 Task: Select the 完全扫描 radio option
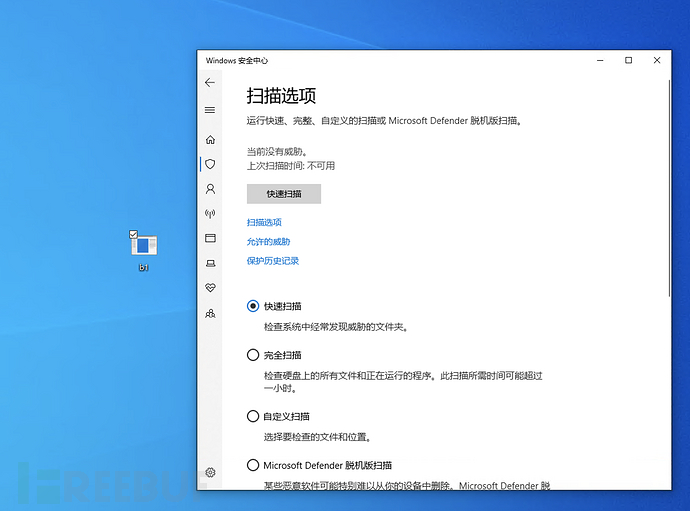[253, 355]
